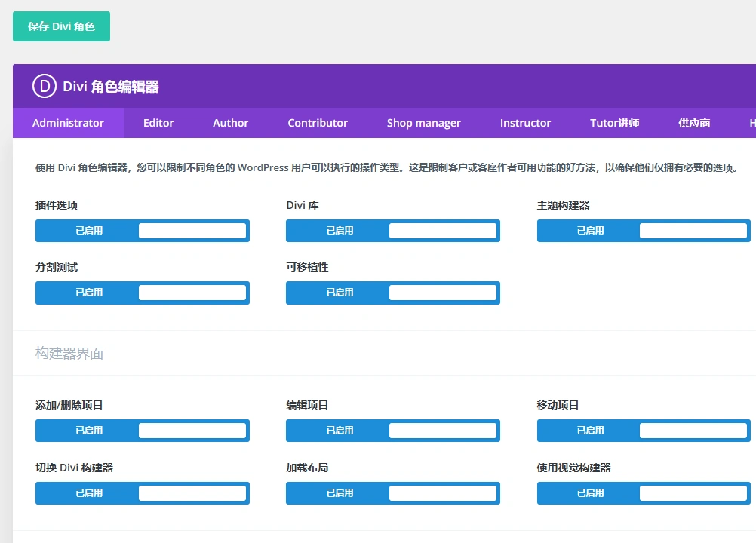The width and height of the screenshot is (756, 543).
Task: Select the 供应商 role tab
Action: point(693,123)
